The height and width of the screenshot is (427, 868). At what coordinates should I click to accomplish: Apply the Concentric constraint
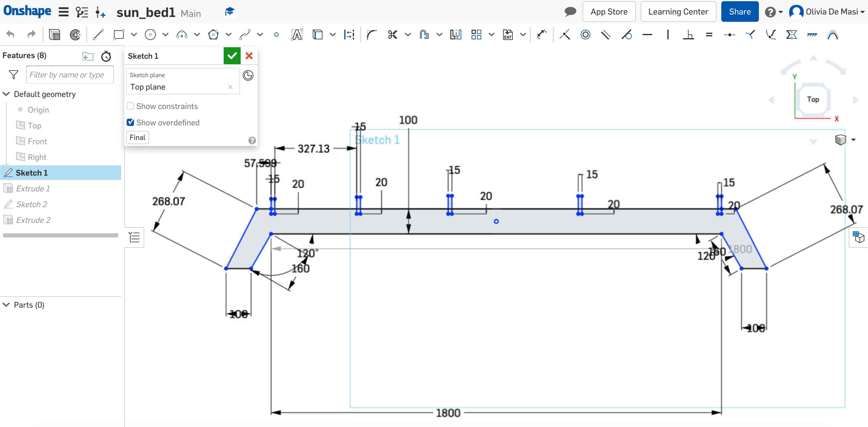(586, 34)
